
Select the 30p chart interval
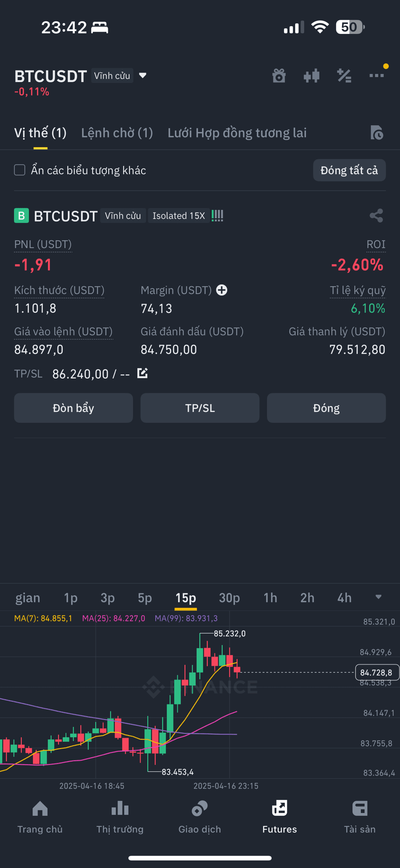229,598
